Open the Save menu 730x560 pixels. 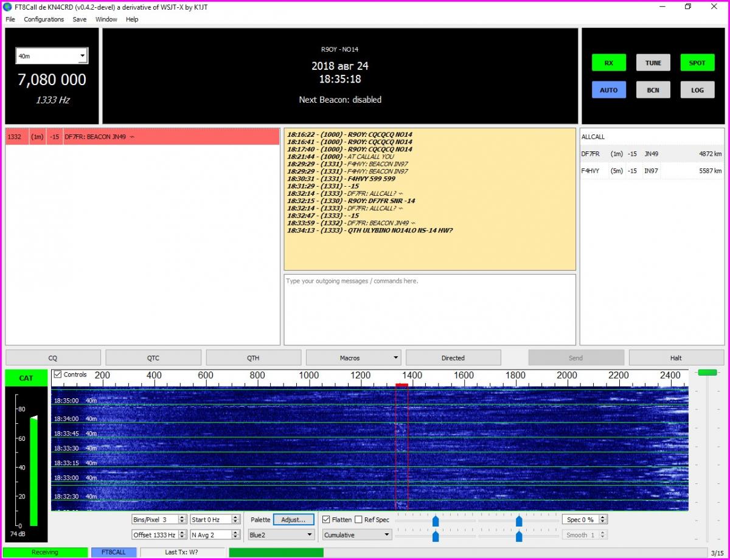tap(80, 19)
